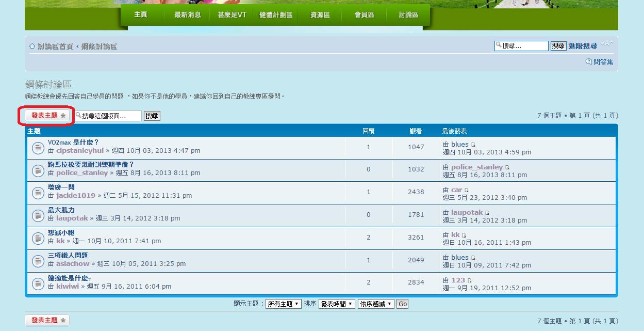
Task: Select 資源區 in the top menu
Action: point(320,15)
